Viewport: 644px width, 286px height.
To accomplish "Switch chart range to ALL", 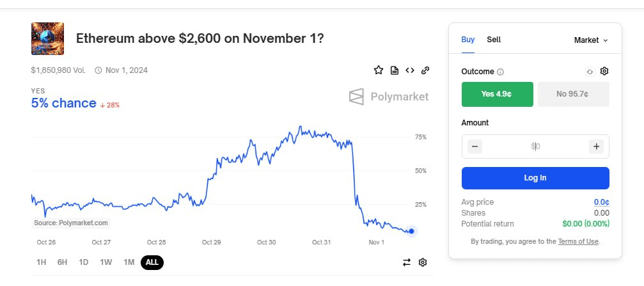I will click(x=152, y=262).
